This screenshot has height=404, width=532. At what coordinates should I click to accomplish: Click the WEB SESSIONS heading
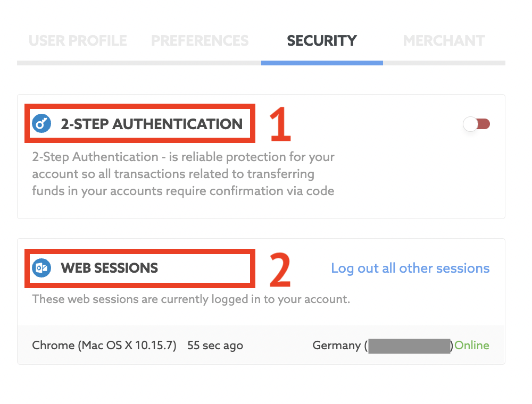[109, 268]
